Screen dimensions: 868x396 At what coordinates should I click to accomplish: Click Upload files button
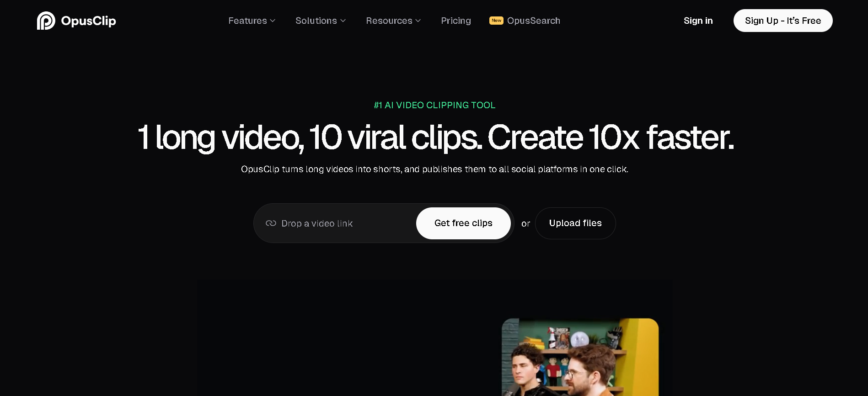(x=575, y=223)
